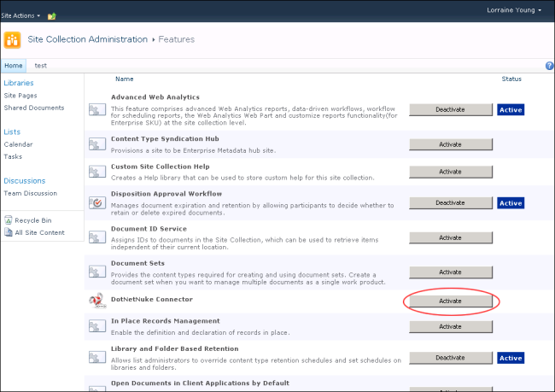Image resolution: width=555 pixels, height=392 pixels.
Task: Click the Content Type Syndication Hub icon
Action: click(97, 144)
